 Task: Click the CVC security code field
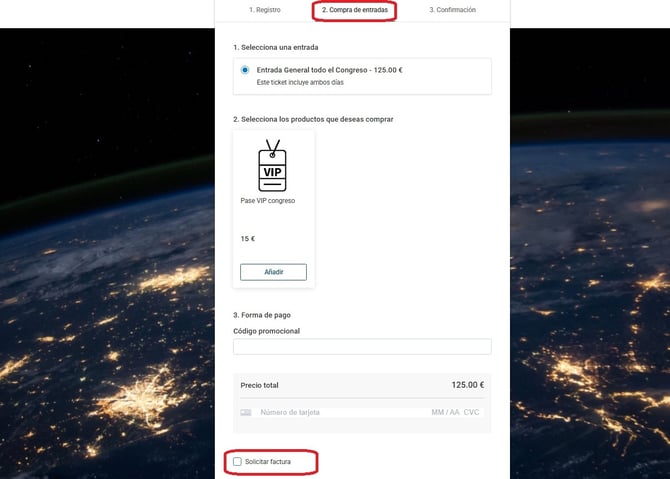[x=471, y=412]
